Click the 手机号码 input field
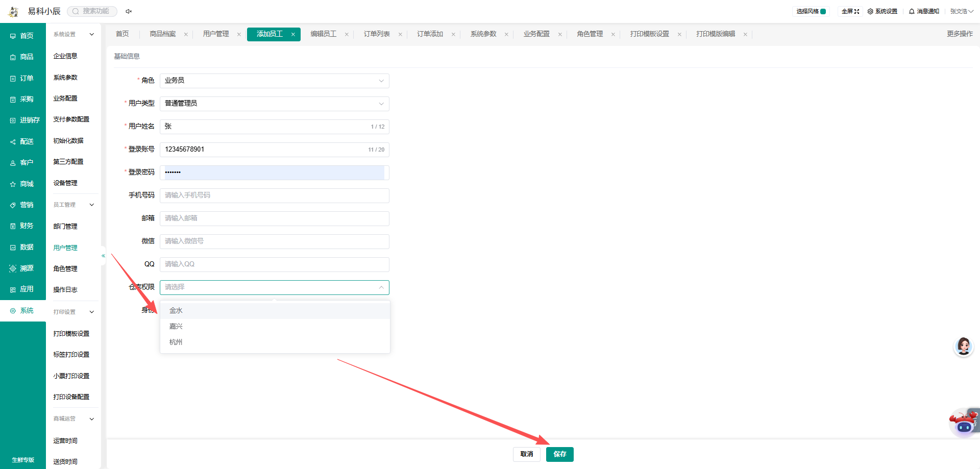 (275, 195)
